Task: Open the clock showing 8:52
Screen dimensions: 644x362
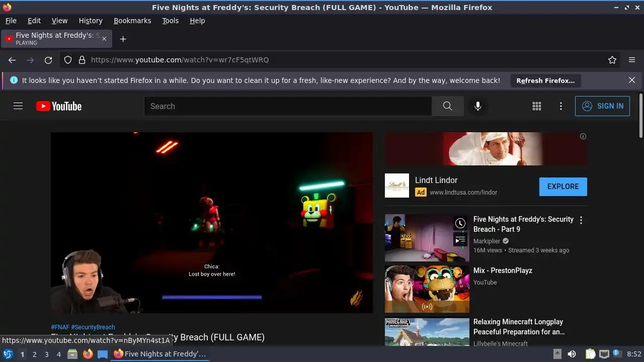Action: (634, 354)
